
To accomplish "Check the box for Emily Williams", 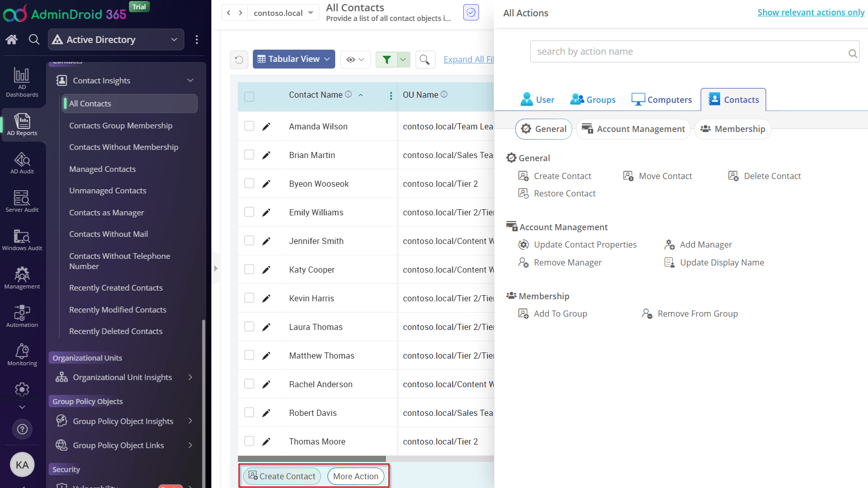I will pyautogui.click(x=249, y=212).
